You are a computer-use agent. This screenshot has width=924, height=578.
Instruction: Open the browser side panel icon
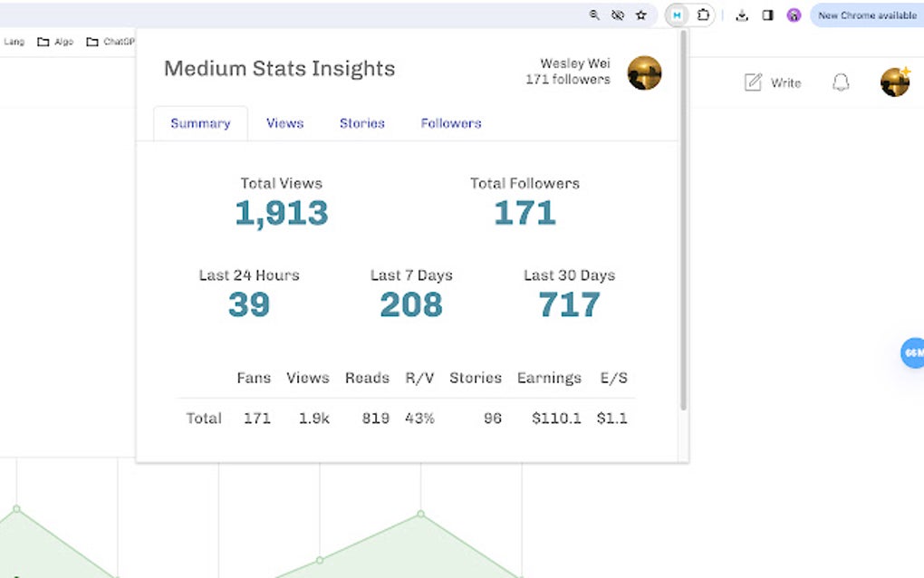pyautogui.click(x=766, y=15)
